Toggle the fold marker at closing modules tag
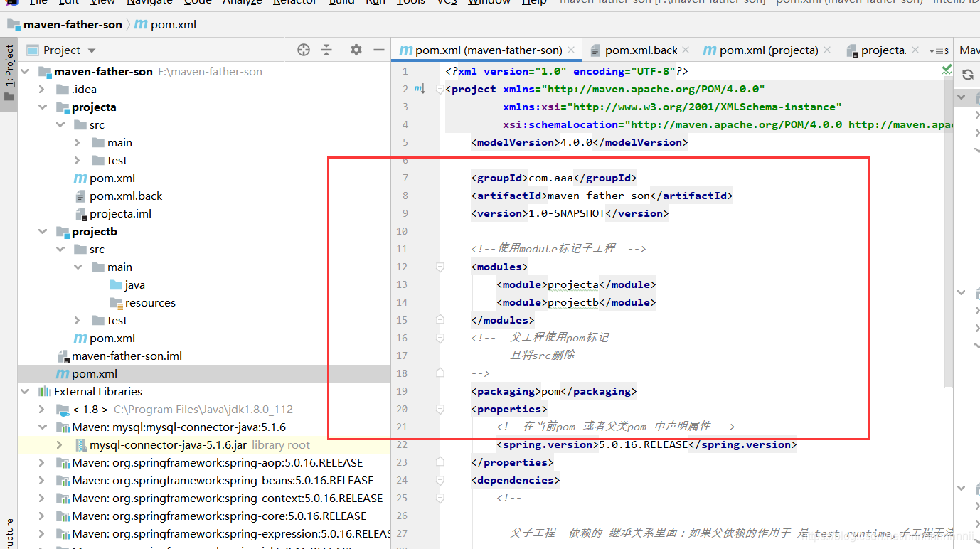The width and height of the screenshot is (980, 549). [x=440, y=320]
